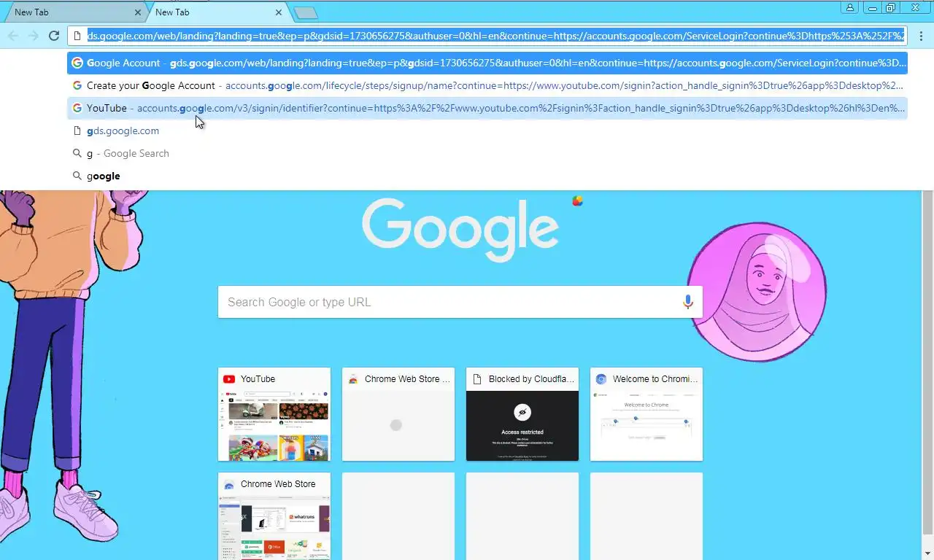Open the Blocked by Cloudflare tile
The height and width of the screenshot is (560, 934).
coord(522,414)
